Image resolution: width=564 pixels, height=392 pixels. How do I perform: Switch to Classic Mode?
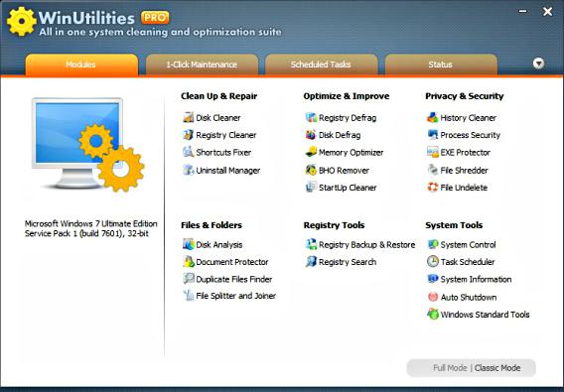click(x=497, y=368)
